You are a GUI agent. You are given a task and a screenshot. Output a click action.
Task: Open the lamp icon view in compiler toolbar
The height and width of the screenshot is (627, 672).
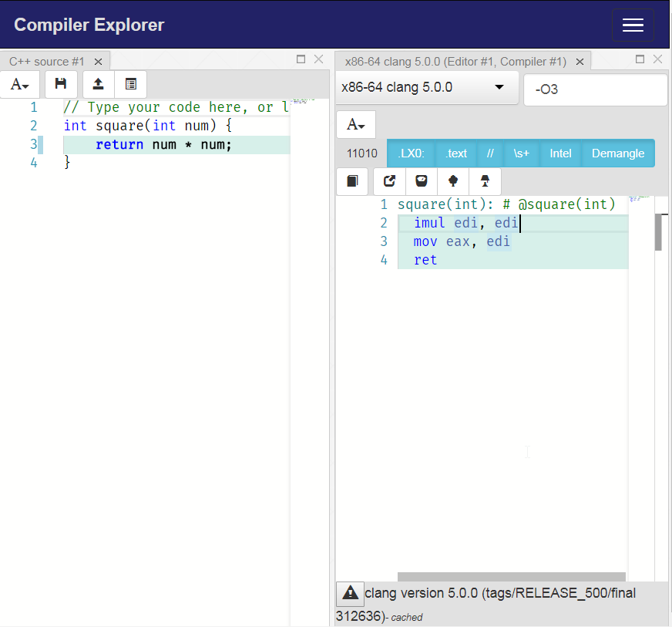point(485,181)
